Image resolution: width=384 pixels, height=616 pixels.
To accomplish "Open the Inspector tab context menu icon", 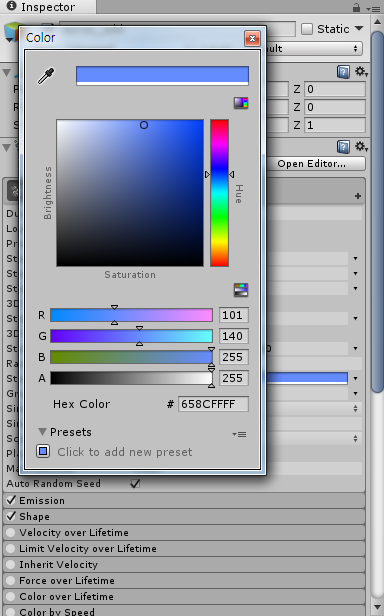I will (373, 8).
